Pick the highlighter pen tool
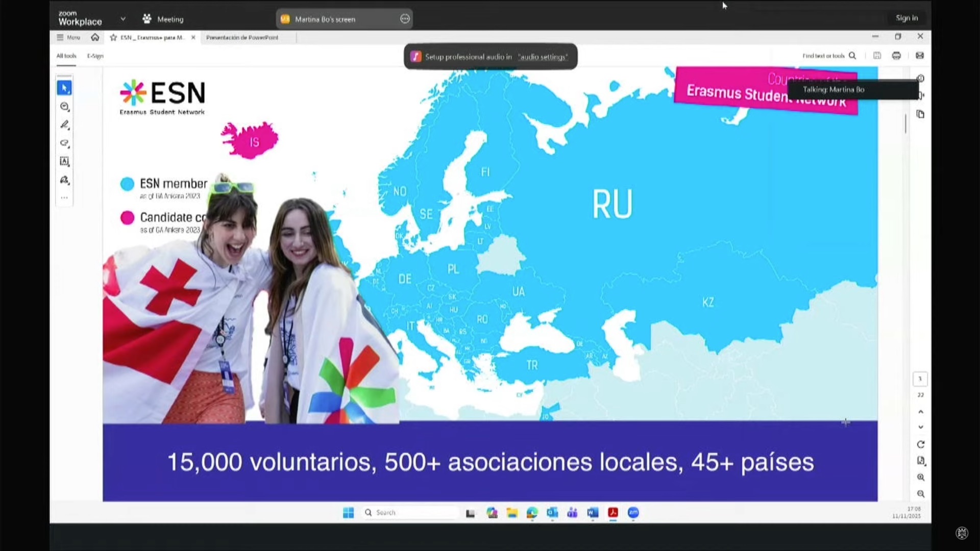Viewport: 980px width, 551px height. (64, 125)
